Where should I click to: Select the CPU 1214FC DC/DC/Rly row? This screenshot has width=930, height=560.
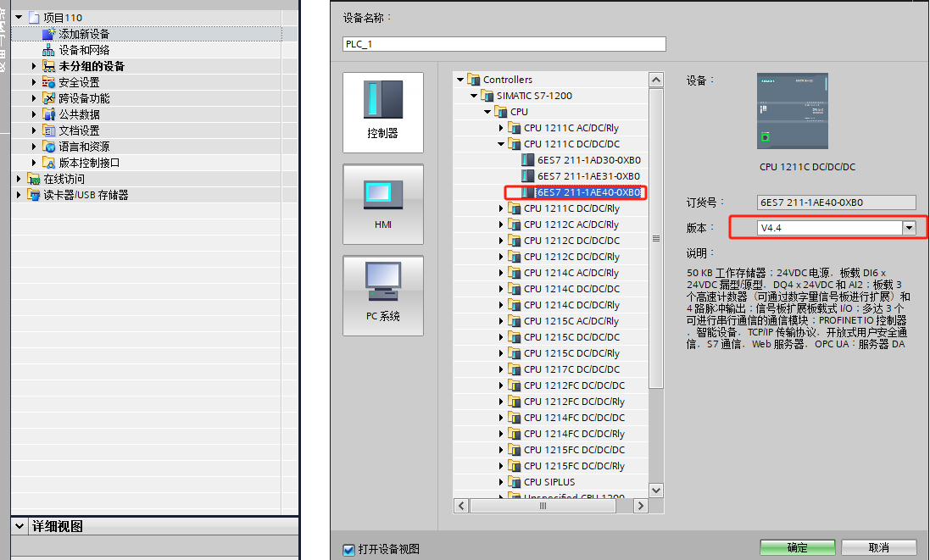click(574, 433)
